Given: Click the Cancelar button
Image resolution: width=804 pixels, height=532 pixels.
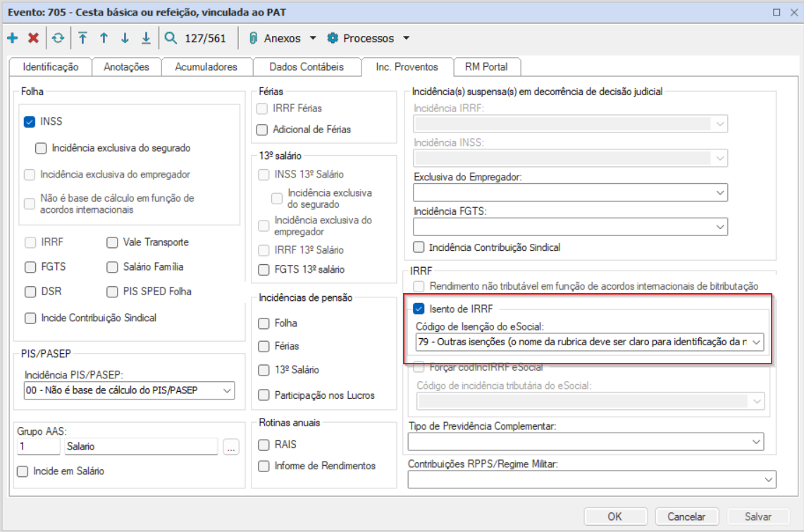Looking at the screenshot, I should click(686, 516).
